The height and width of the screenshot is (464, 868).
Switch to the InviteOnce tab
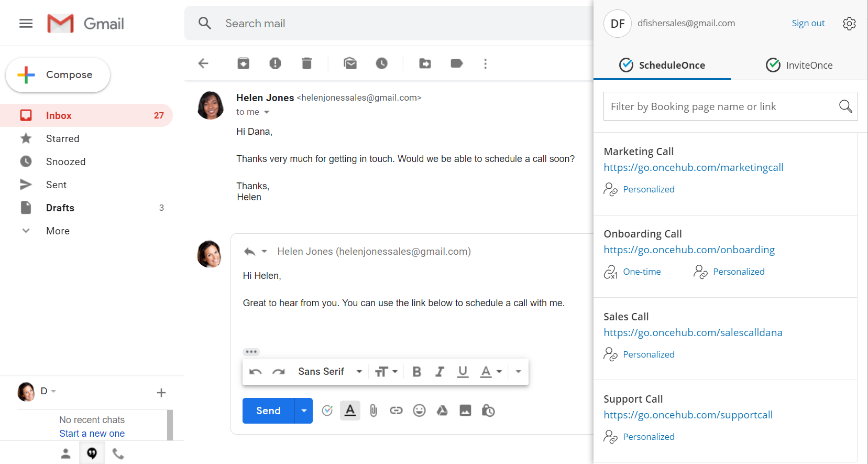(x=799, y=65)
